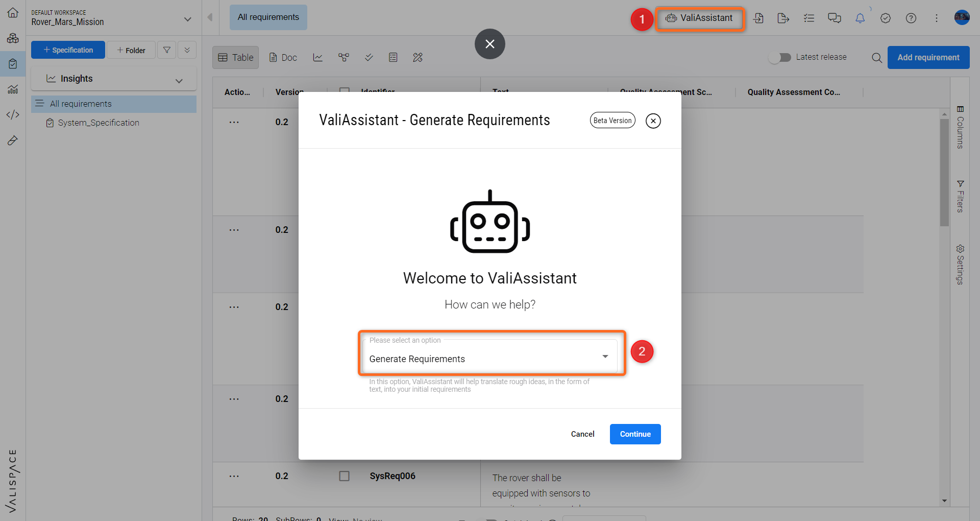Click the expand-all double chevron icon

pos(187,50)
